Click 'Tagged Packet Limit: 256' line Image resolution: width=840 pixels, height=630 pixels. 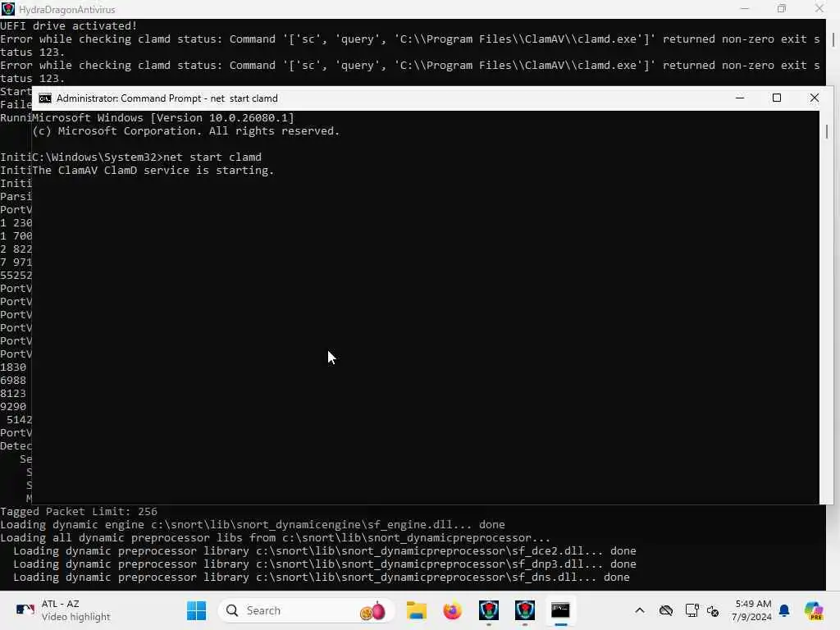(79, 512)
